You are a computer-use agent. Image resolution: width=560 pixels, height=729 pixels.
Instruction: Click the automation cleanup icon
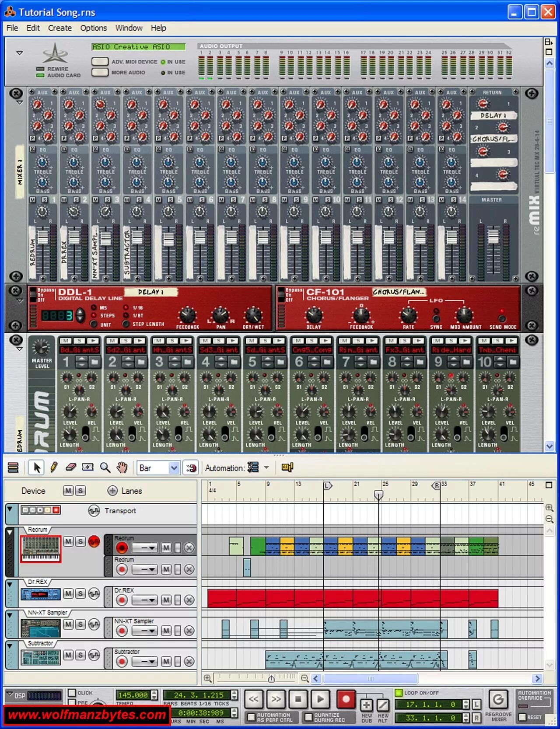(253, 467)
